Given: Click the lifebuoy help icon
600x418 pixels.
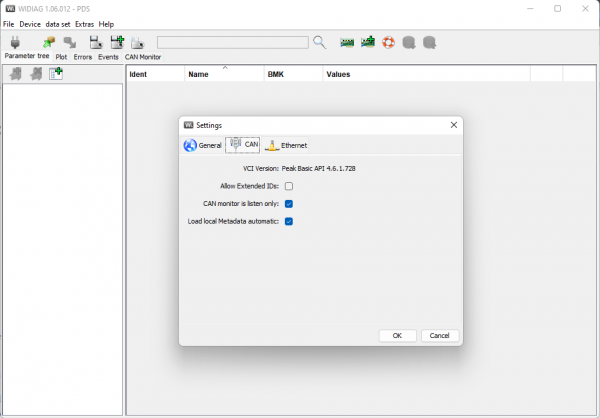Looking at the screenshot, I should (390, 43).
